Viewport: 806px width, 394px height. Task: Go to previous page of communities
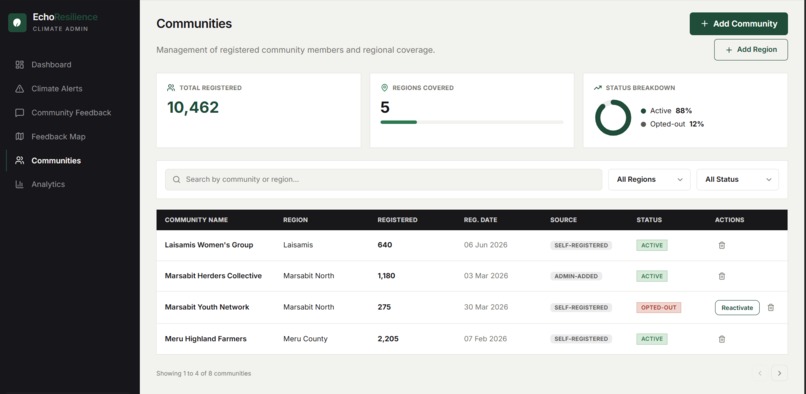tap(761, 373)
